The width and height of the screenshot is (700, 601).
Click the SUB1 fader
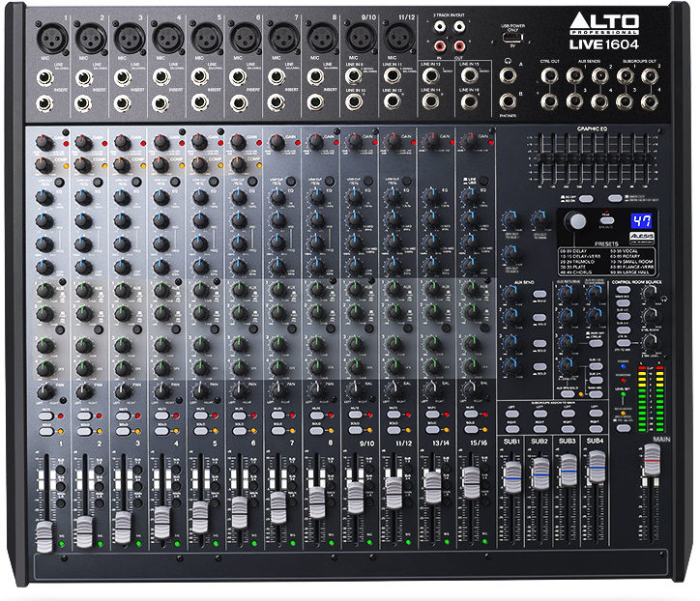[x=511, y=474]
